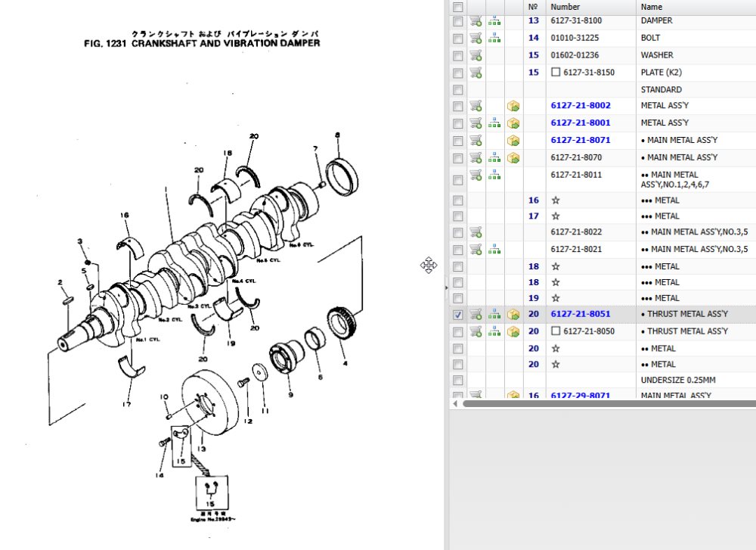
Task: Click package icon for part 6127-21-8002
Action: [513, 106]
